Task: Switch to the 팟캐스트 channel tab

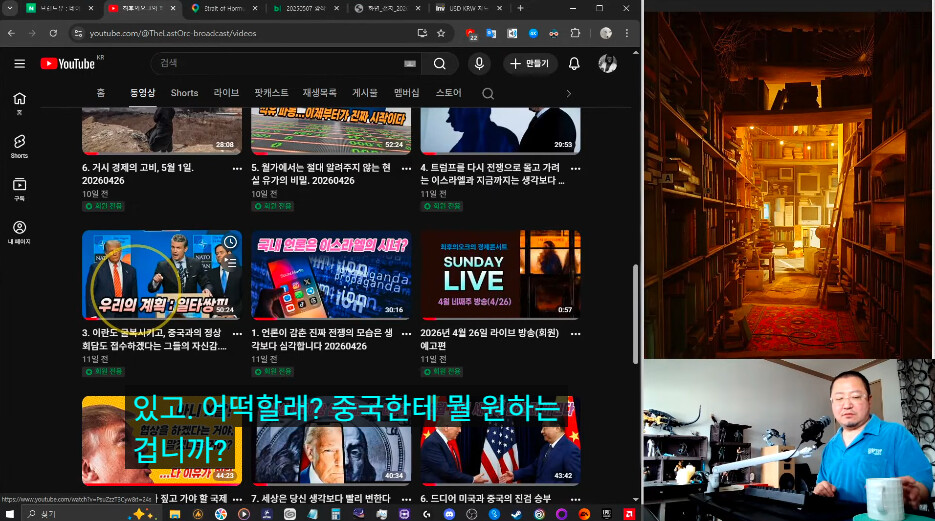Action: [x=271, y=93]
